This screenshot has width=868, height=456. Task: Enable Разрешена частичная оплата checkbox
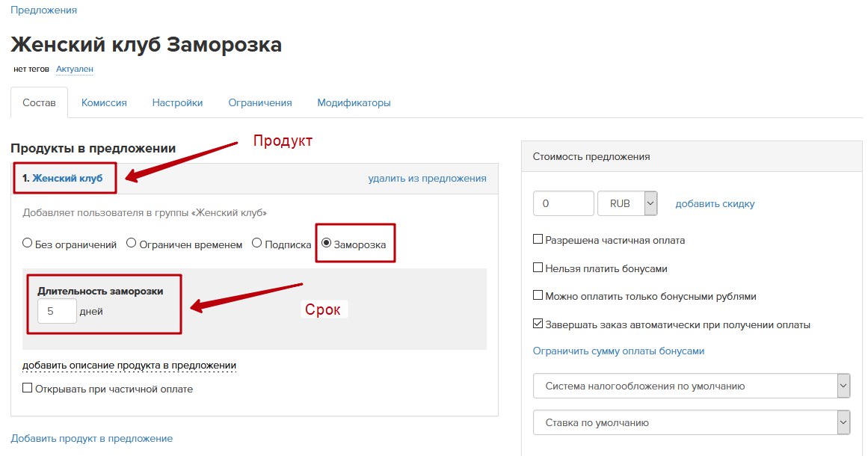point(538,239)
